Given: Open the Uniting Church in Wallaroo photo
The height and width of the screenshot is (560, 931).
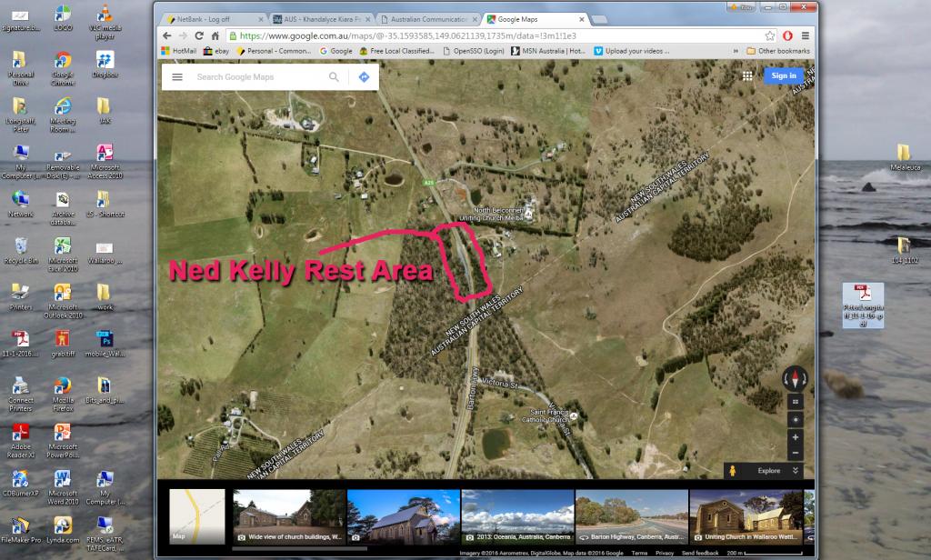Looking at the screenshot, I should 746,515.
